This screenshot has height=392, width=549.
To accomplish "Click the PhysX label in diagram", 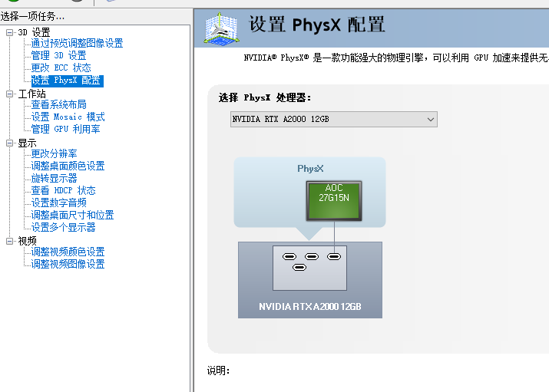I will pos(310,169).
